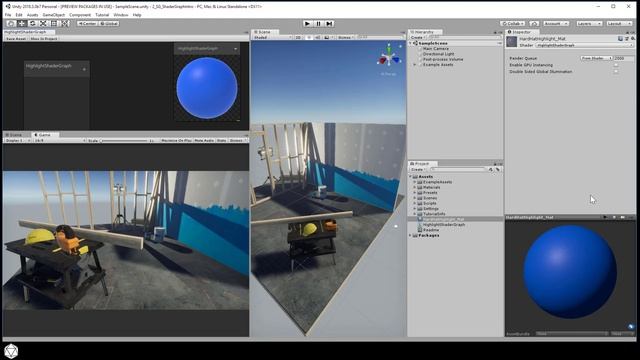Open the Game view Gizmos dropdown
The image size is (640, 360).
tap(238, 140)
